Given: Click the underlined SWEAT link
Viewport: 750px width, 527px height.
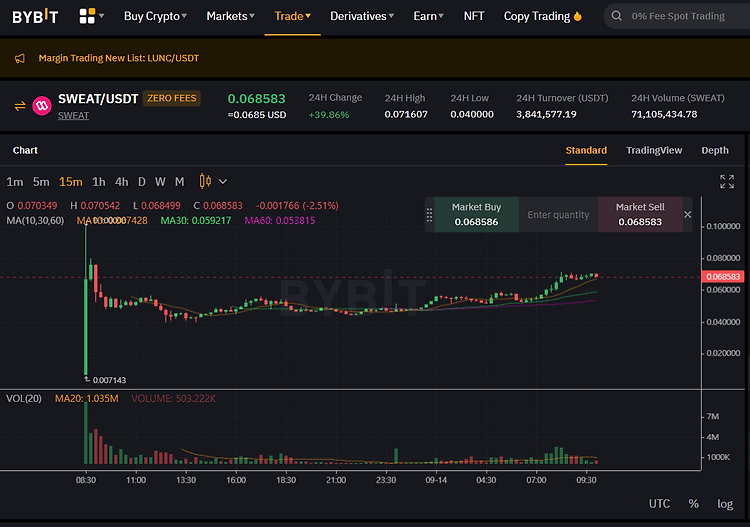Looking at the screenshot, I should pos(73,116).
